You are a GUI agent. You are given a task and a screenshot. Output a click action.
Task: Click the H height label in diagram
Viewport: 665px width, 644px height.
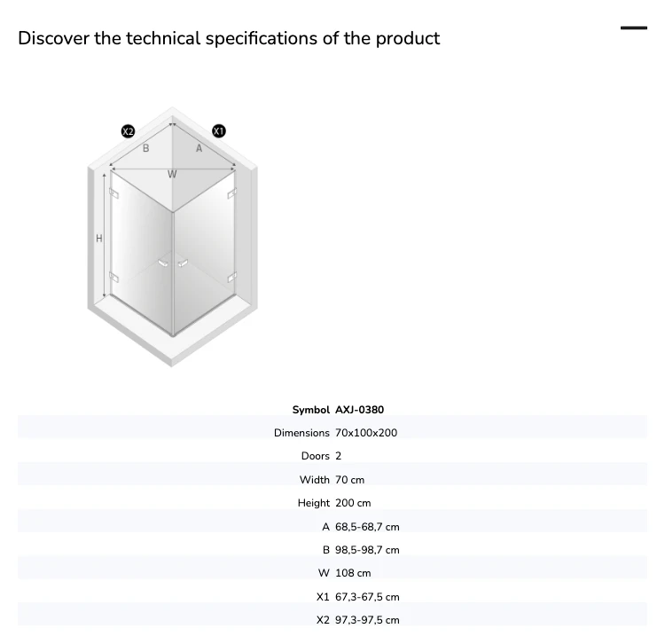click(98, 239)
